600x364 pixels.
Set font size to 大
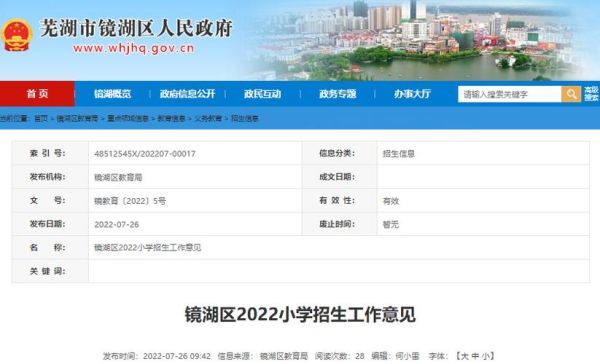click(465, 356)
